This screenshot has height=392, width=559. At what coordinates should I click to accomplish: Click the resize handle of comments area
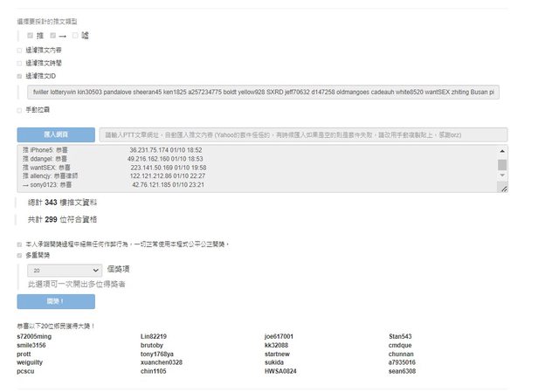pos(502,187)
